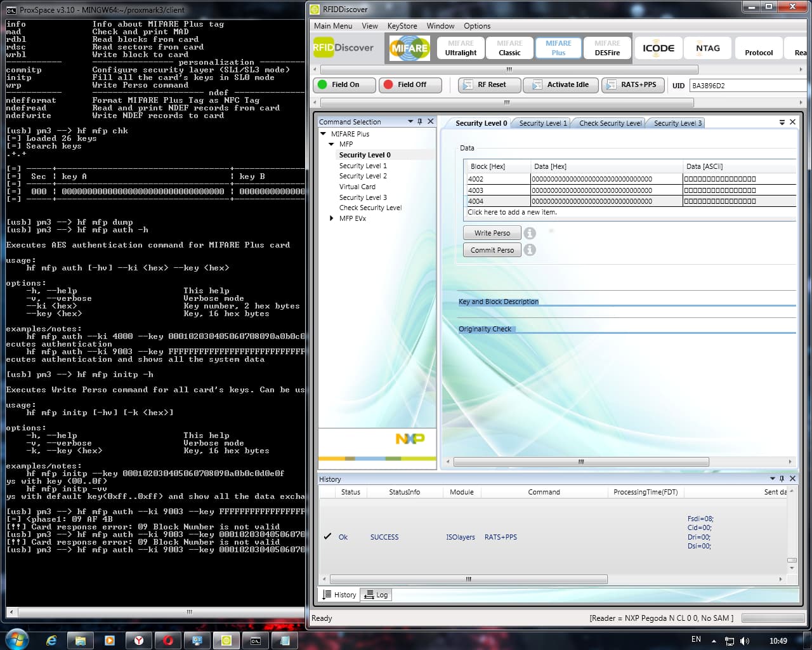
Task: Open the media player taskbar icon
Action: click(x=110, y=640)
